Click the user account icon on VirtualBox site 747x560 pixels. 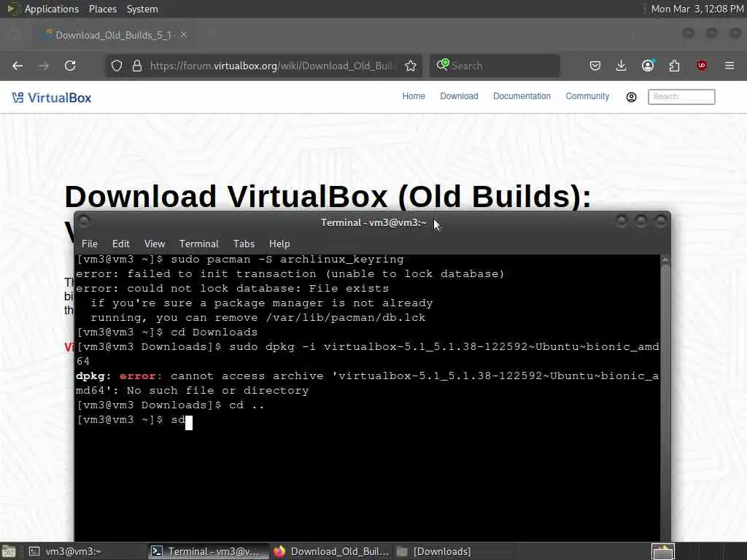pos(631,97)
